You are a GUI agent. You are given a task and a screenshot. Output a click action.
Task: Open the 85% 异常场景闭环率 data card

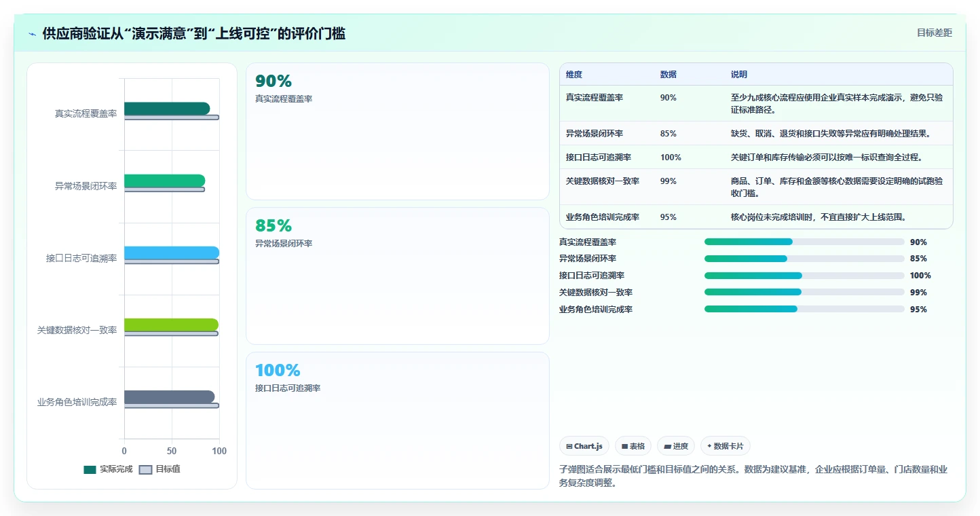pyautogui.click(x=397, y=276)
